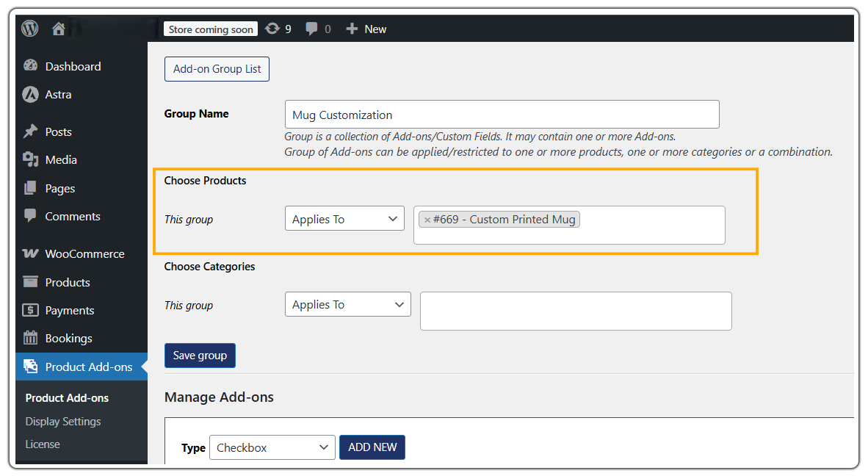868x476 pixels.
Task: Open Products via its sidebar icon
Action: 31,282
